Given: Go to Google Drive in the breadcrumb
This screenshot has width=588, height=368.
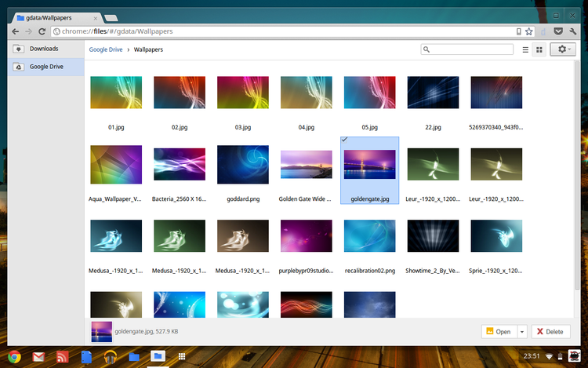Looking at the screenshot, I should (108, 49).
